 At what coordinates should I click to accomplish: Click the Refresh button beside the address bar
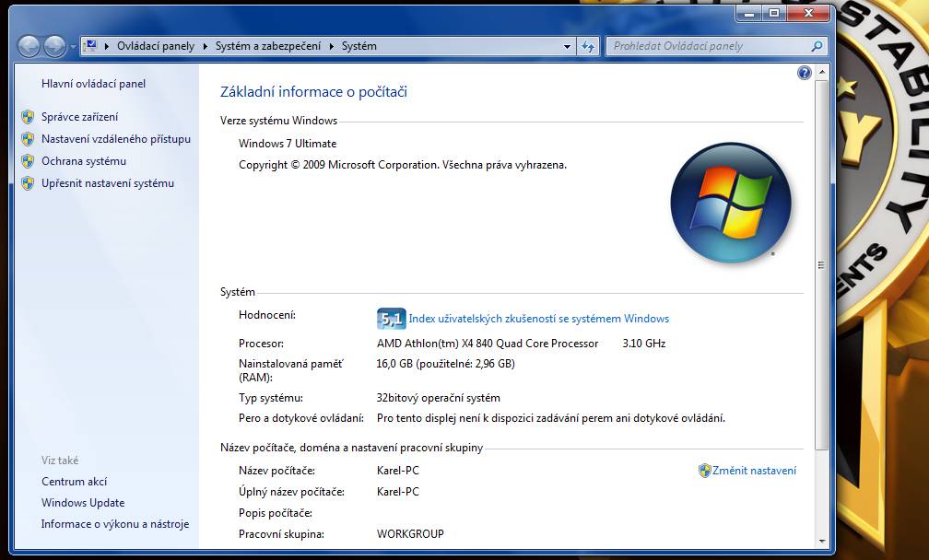pos(588,46)
